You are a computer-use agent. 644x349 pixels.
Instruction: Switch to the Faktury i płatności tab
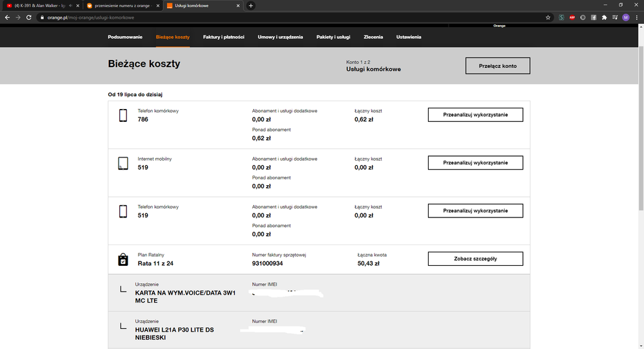pyautogui.click(x=223, y=37)
